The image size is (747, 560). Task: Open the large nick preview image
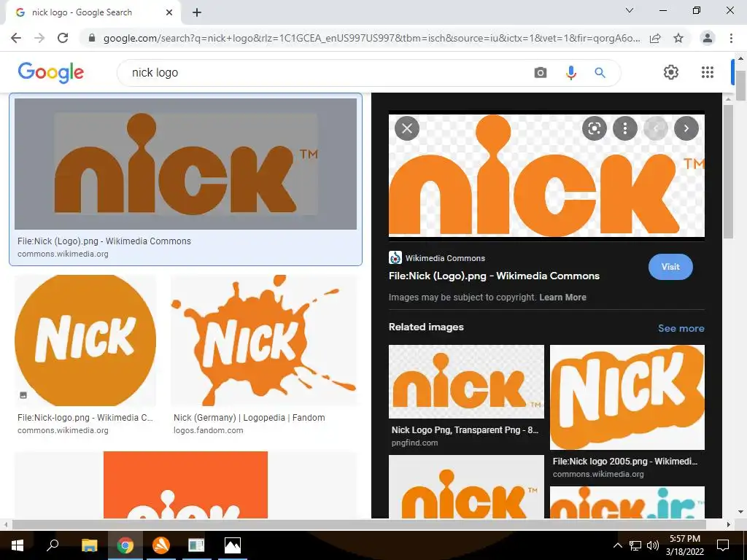coord(546,175)
